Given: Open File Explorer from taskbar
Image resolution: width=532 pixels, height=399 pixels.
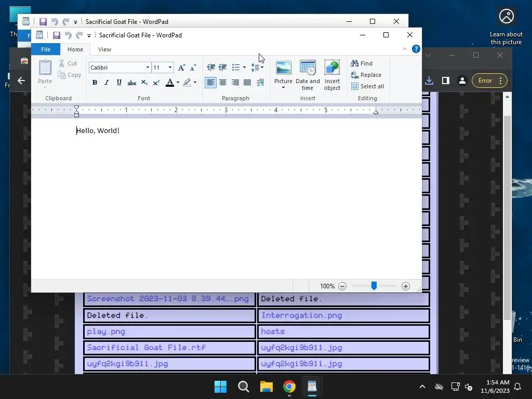Looking at the screenshot, I should click(267, 387).
